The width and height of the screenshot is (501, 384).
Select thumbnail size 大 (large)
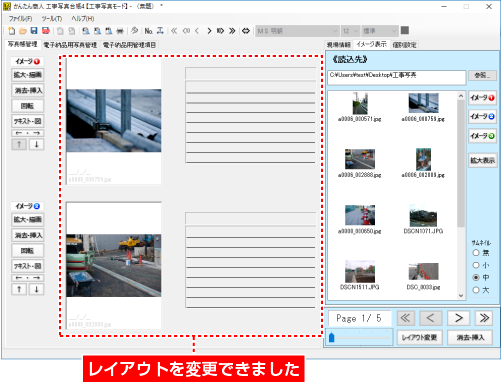tap(476, 290)
